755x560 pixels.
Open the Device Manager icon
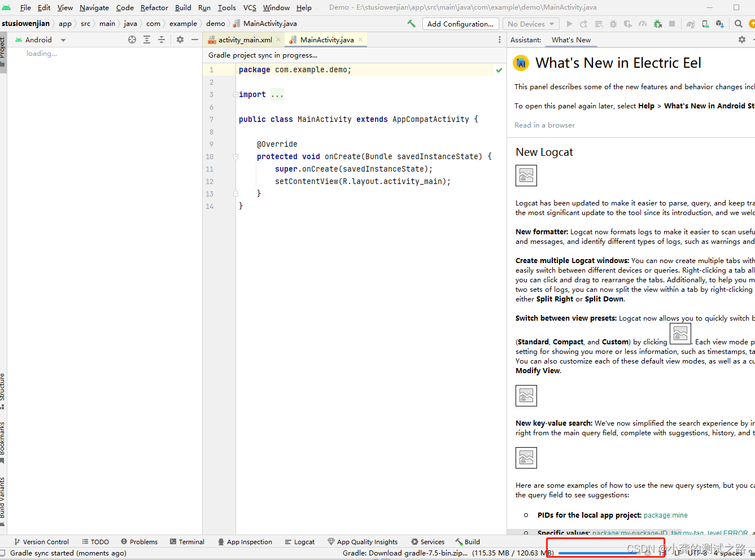pos(705,24)
